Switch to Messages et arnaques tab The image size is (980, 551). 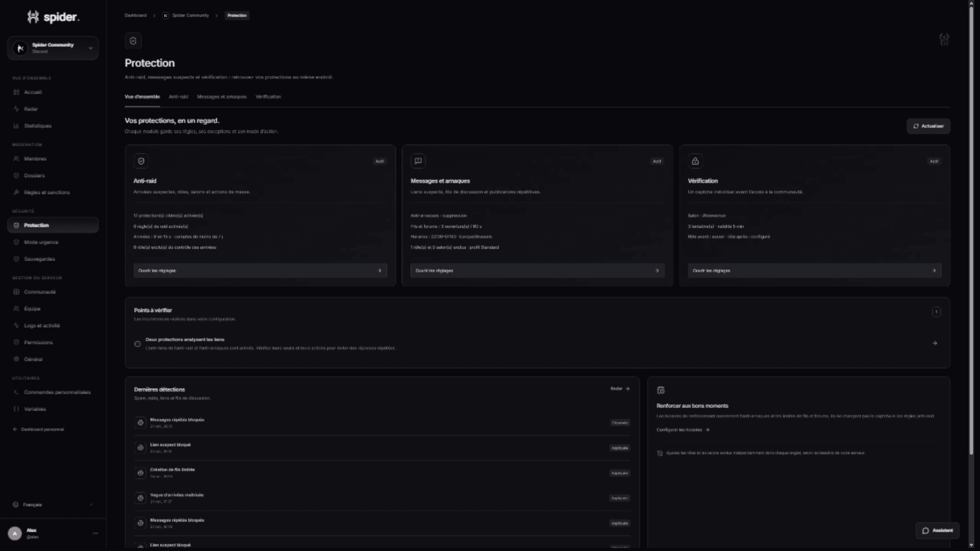(222, 97)
